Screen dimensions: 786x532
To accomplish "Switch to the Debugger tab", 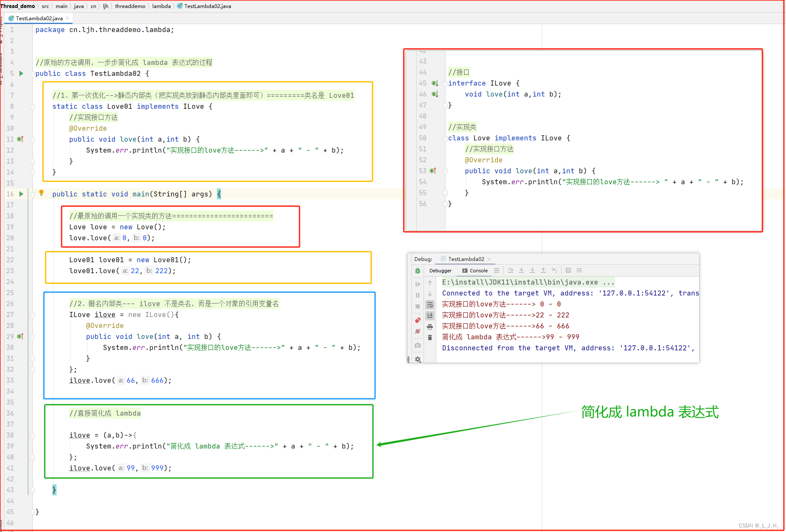I will tap(440, 271).
